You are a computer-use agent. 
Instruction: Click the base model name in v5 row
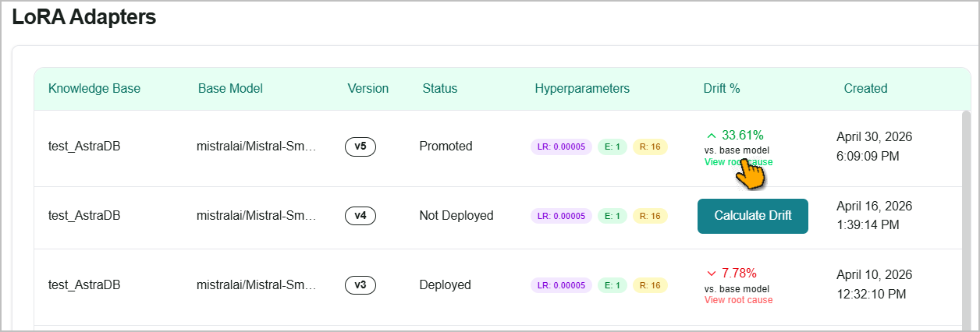click(x=257, y=147)
